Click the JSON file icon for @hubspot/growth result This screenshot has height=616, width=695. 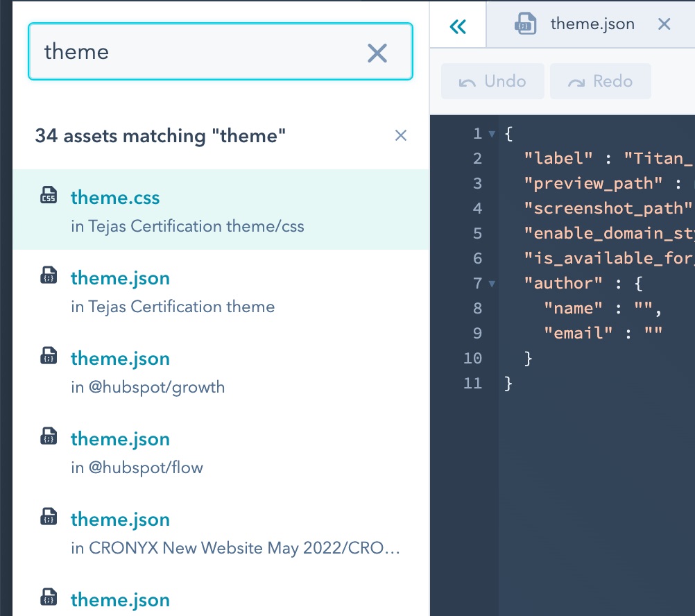(48, 357)
